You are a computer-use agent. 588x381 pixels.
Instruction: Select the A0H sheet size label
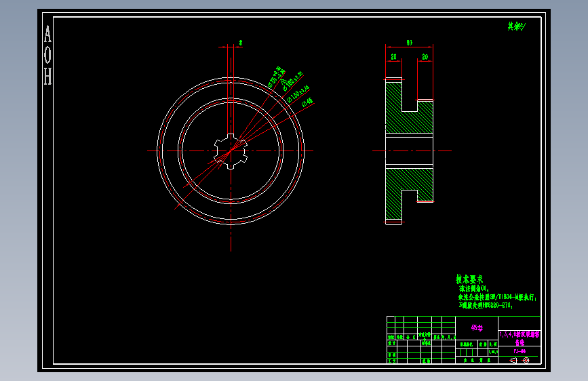coord(47,55)
